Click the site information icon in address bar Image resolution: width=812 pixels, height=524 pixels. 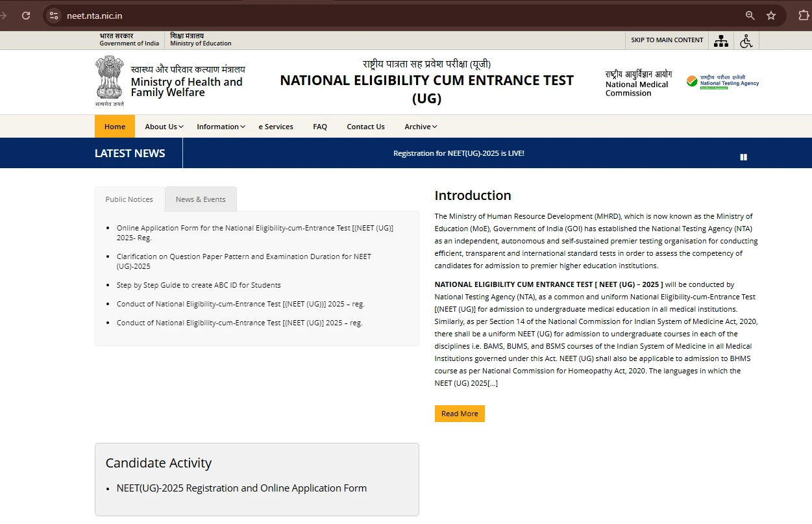(53, 15)
